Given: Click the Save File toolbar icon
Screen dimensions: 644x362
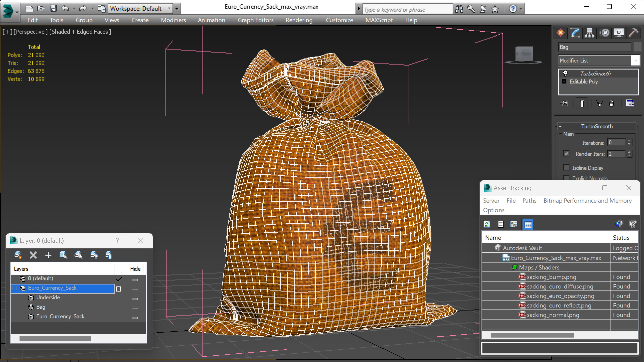Looking at the screenshot, I should coord(53,8).
